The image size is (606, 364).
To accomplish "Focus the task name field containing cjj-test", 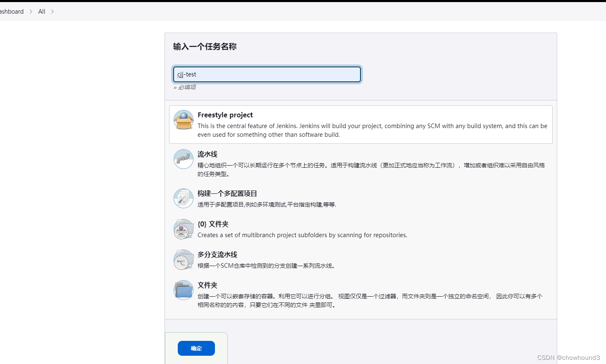I will 267,74.
